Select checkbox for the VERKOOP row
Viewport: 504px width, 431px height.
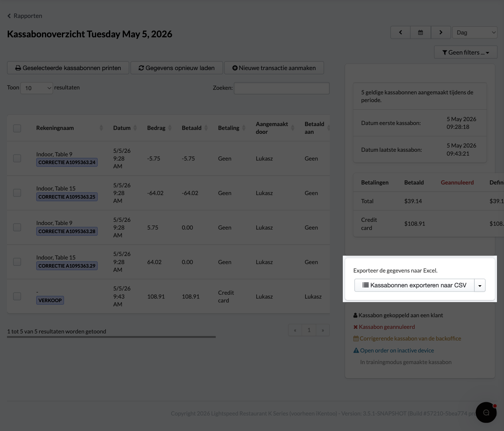[x=17, y=296]
